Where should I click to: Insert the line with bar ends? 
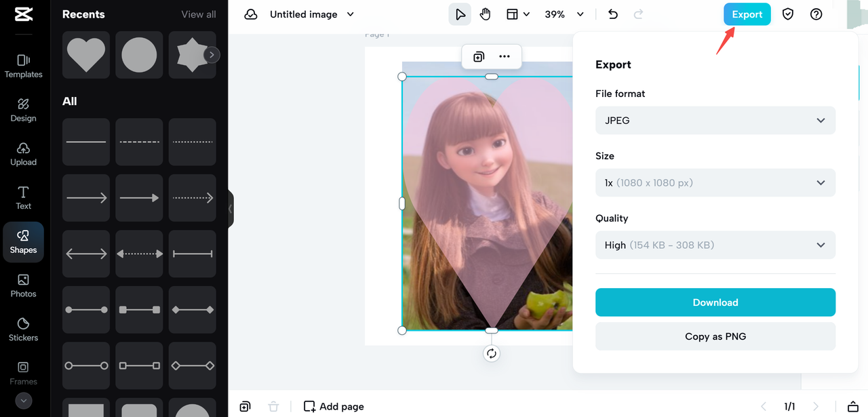(193, 254)
